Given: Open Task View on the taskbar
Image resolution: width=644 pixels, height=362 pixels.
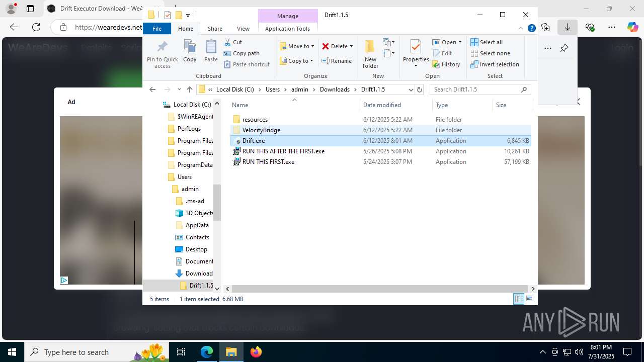Looking at the screenshot, I should (x=181, y=352).
